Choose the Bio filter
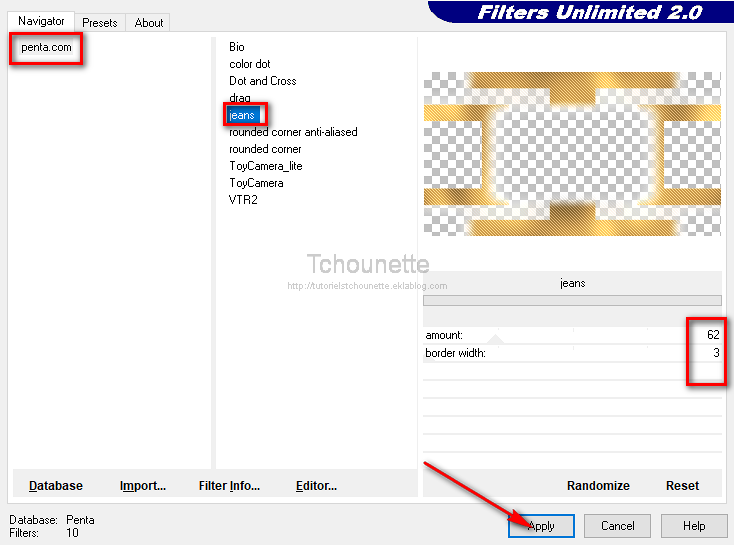The image size is (734, 545). tap(236, 47)
